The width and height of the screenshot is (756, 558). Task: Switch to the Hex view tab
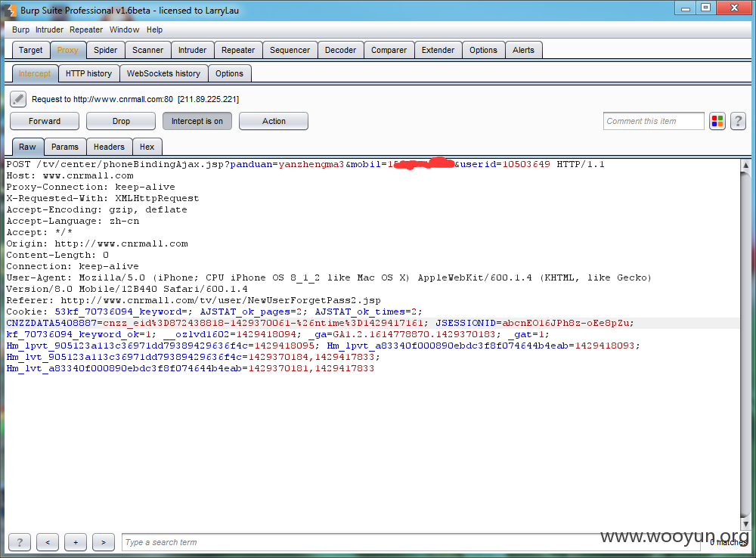coord(147,147)
